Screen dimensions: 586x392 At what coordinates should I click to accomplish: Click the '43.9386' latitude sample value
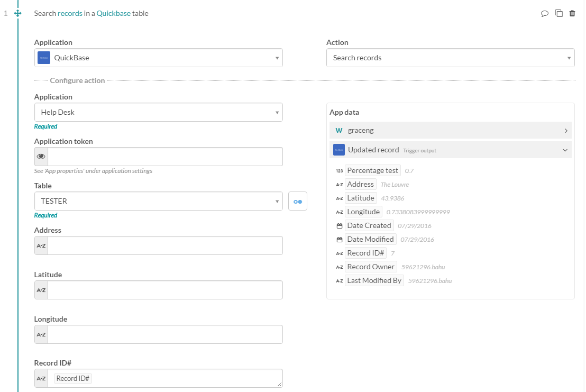click(x=392, y=198)
